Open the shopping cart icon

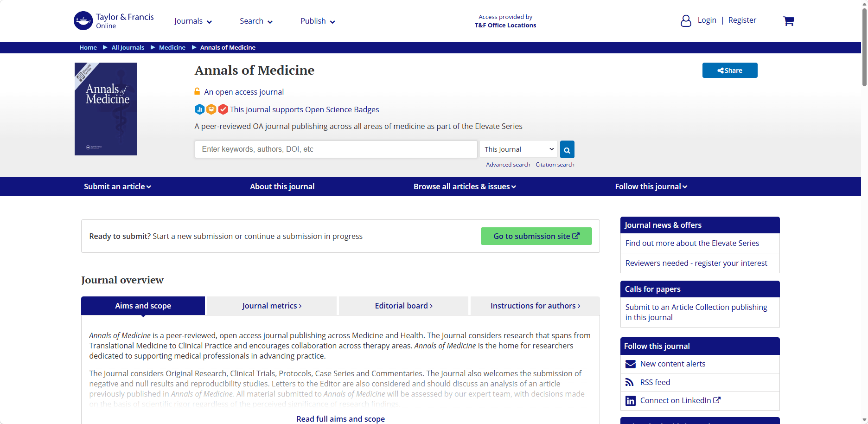788,21
